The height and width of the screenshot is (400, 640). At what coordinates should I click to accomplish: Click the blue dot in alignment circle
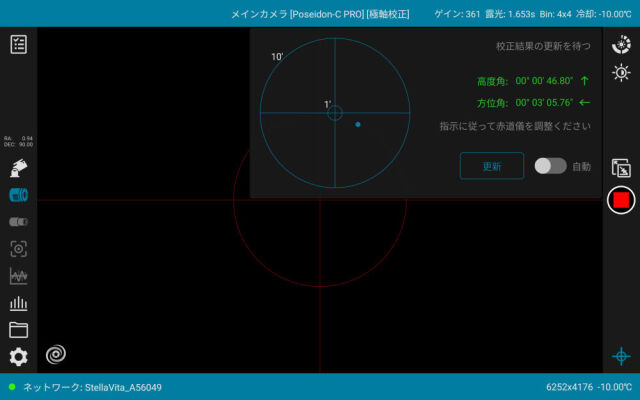(358, 124)
